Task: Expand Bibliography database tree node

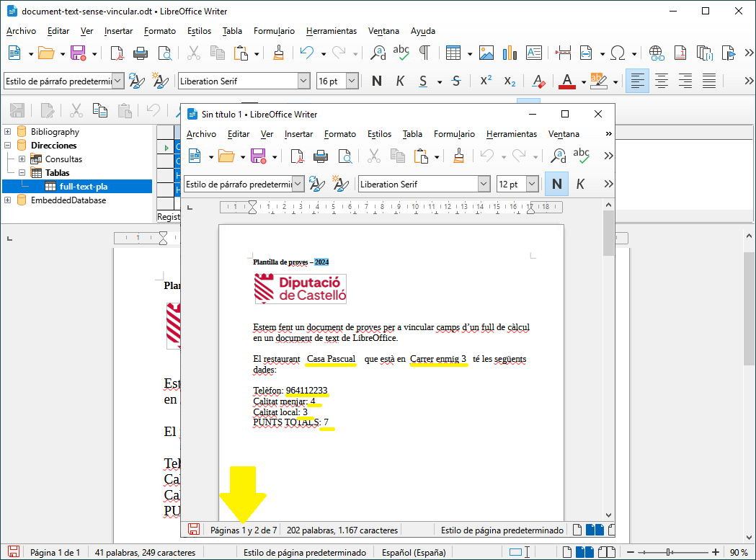Action: [x=8, y=132]
